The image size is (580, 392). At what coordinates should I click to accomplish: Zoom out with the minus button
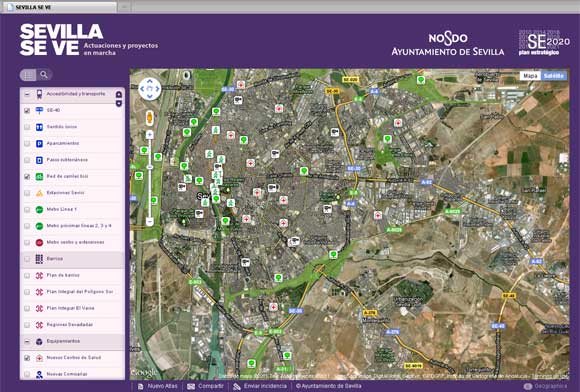coord(149,222)
